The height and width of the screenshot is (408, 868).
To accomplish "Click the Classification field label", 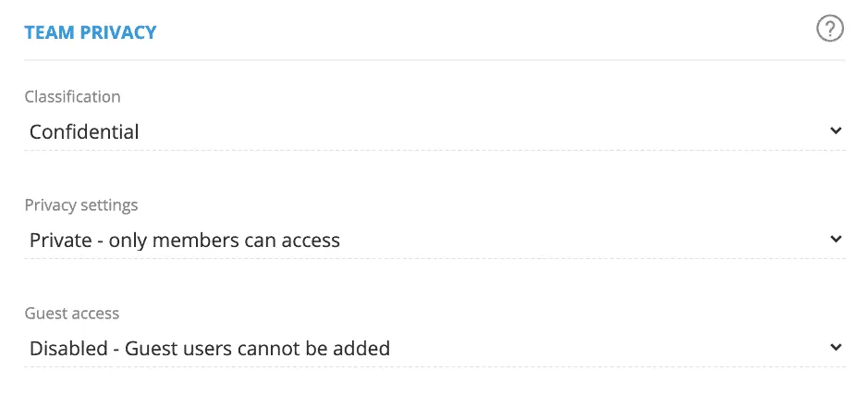I will pos(72,96).
